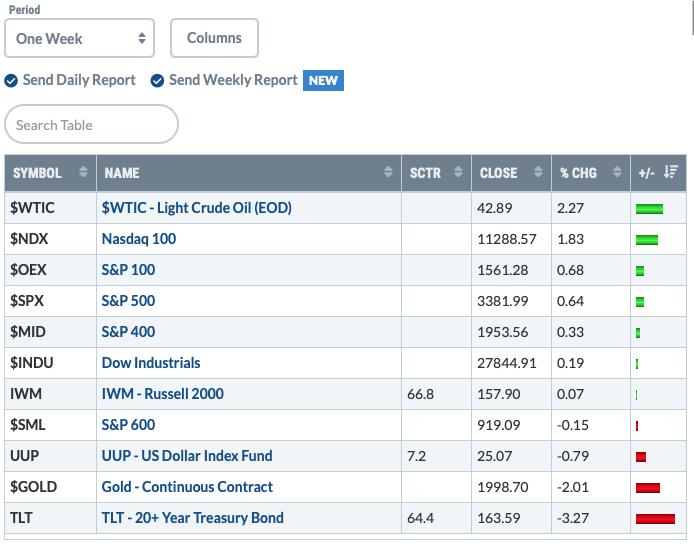Open the S&P 600 link
This screenshot has width=694, height=544.
[x=128, y=424]
